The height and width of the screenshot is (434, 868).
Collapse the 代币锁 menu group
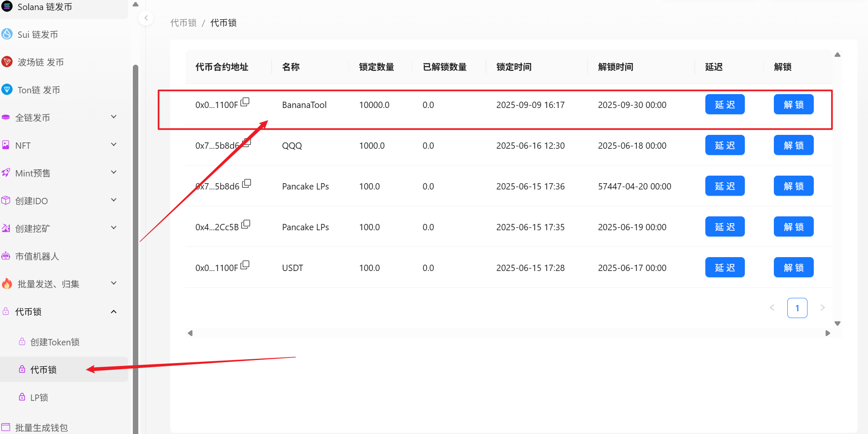tap(113, 312)
